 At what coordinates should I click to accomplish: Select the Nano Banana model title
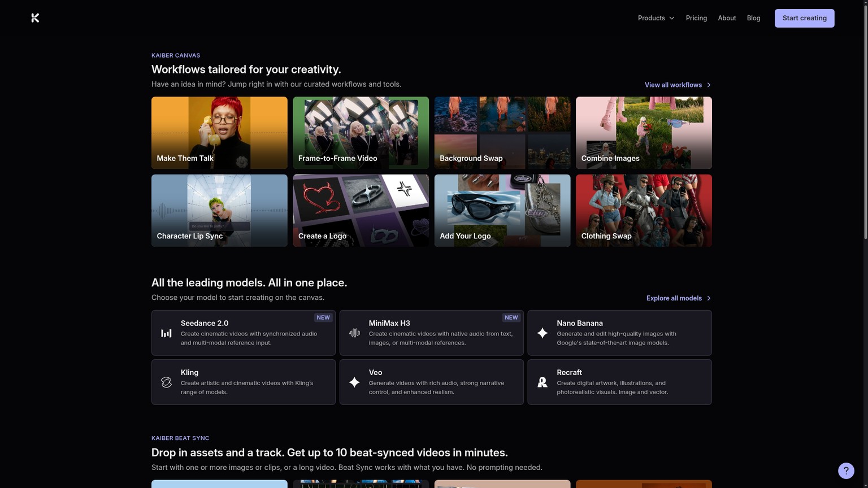tap(580, 323)
